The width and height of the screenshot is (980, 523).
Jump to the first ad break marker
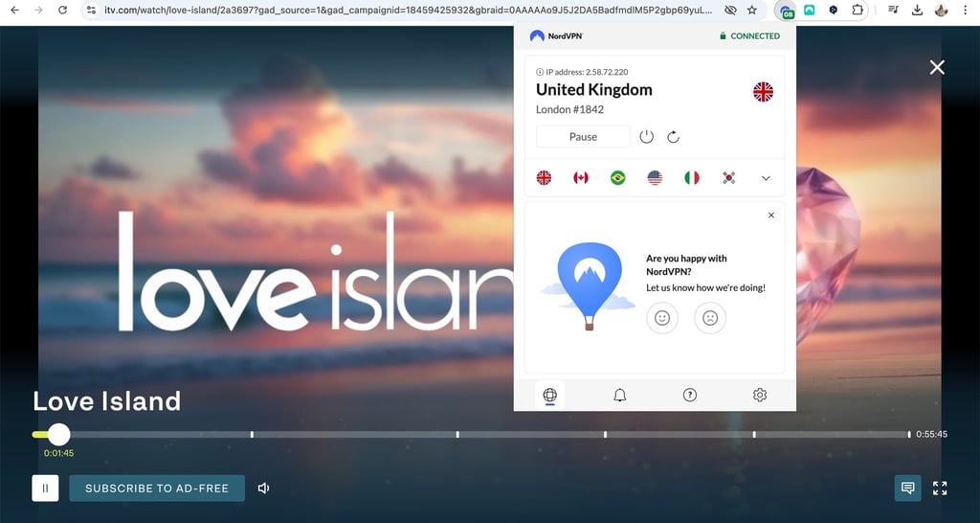252,434
